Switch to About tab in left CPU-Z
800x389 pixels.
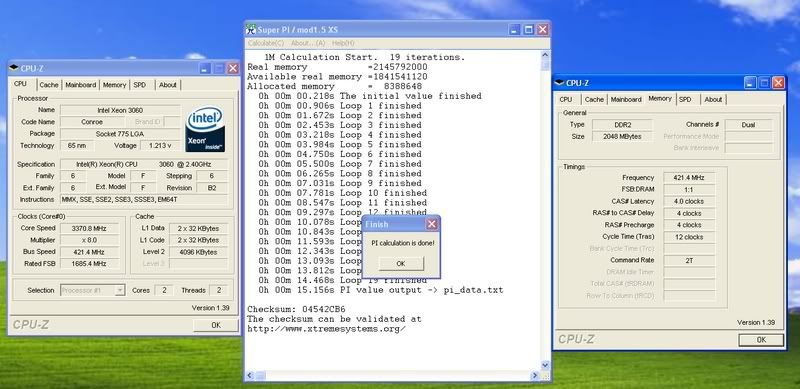[167, 85]
